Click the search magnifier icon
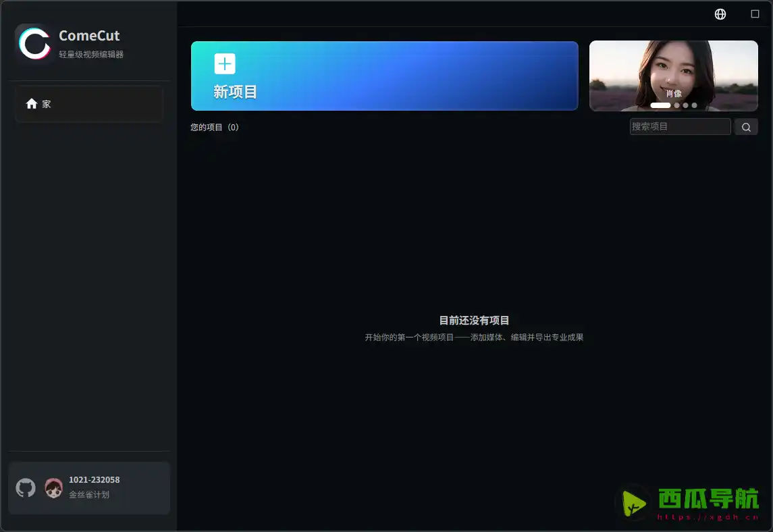Screen dimensions: 773x532 pyautogui.click(x=745, y=126)
